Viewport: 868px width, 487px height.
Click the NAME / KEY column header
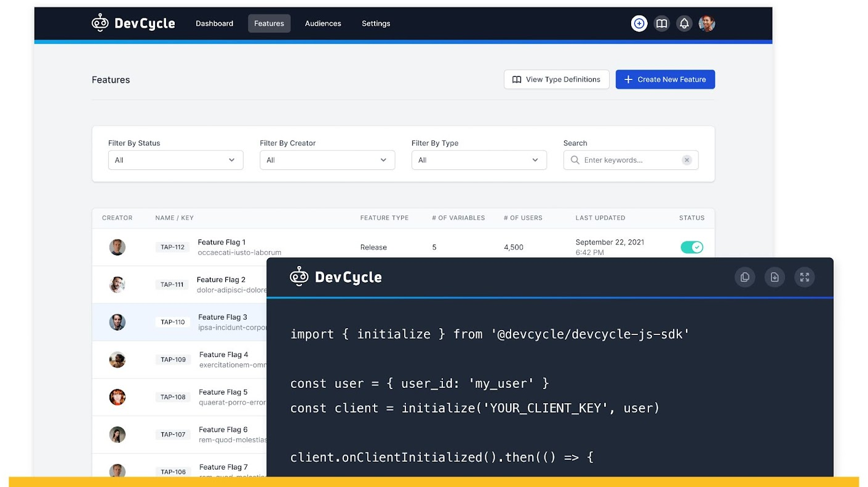tap(175, 218)
